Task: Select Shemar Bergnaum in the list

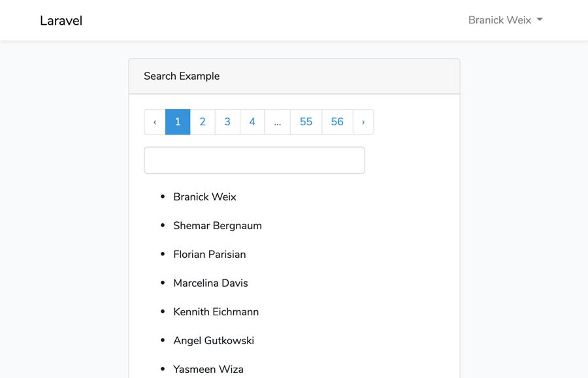Action: point(217,226)
